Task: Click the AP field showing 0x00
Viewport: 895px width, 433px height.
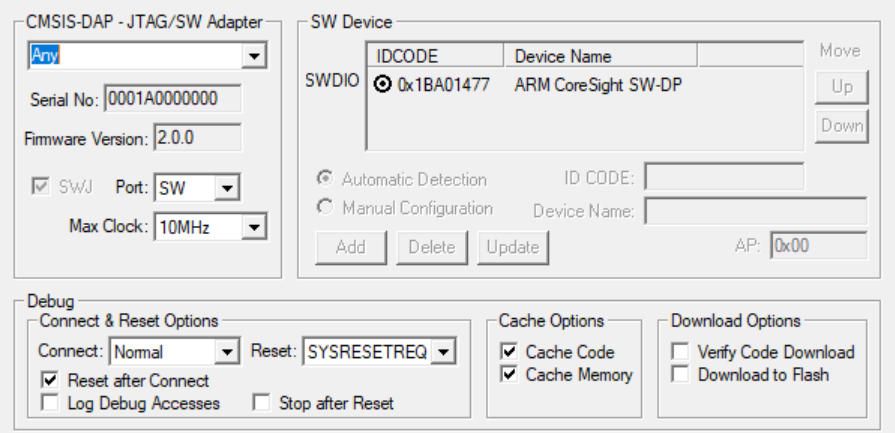Action: [x=819, y=246]
